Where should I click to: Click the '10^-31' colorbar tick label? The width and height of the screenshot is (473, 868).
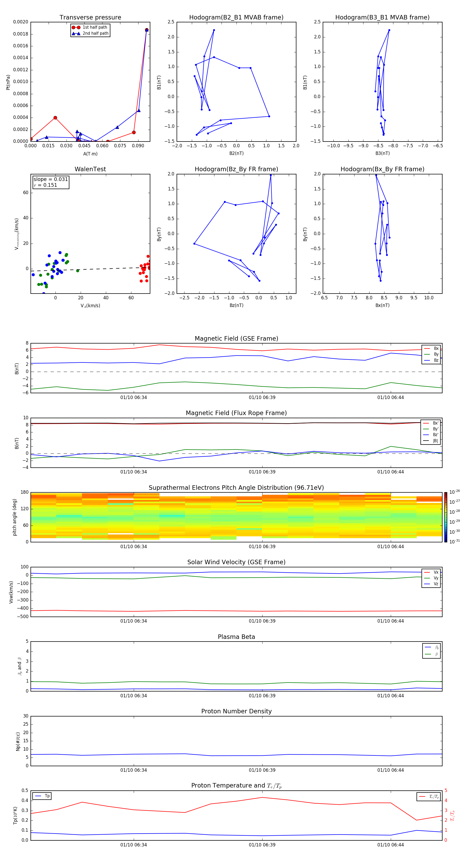455,542
